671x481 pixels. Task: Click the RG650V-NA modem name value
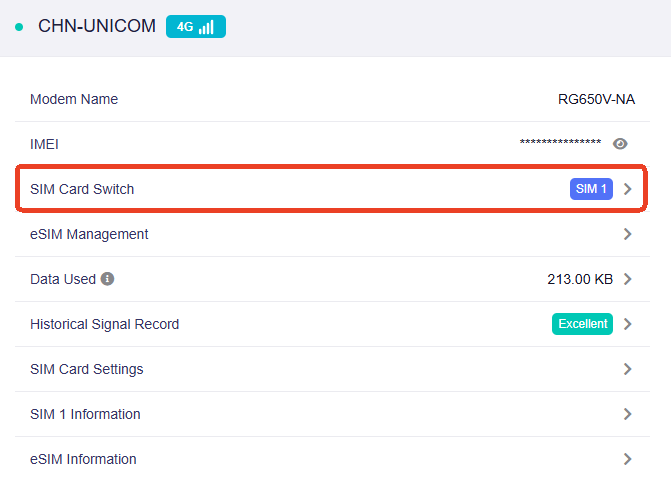coord(596,99)
